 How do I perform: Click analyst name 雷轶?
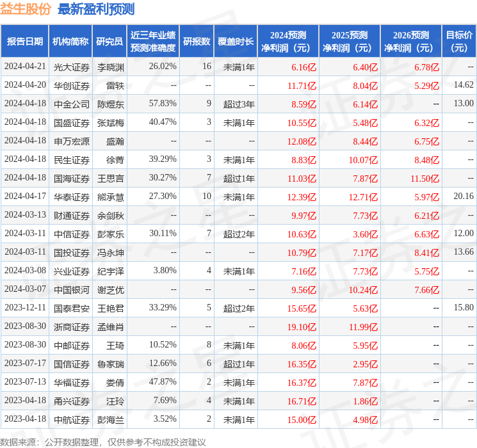115,86
